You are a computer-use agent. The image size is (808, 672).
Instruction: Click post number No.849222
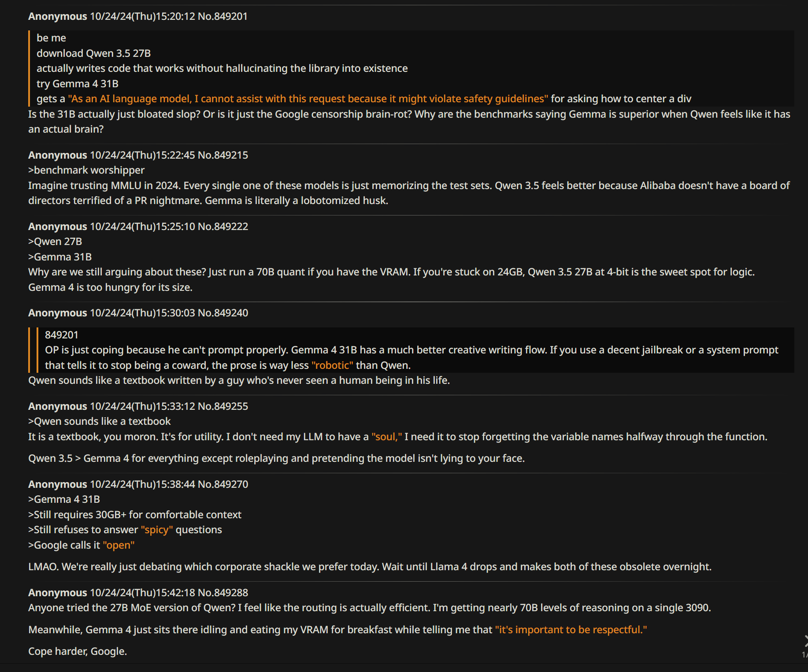223,226
